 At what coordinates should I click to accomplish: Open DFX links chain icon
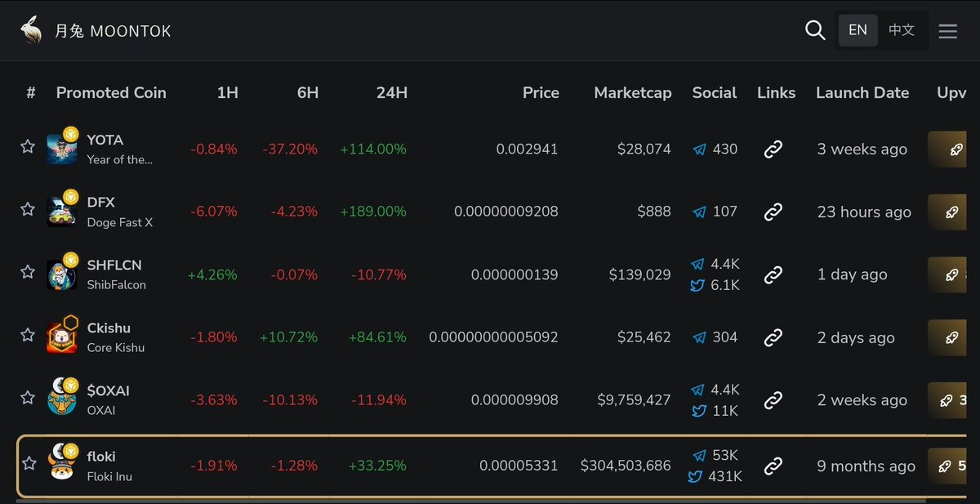click(773, 212)
